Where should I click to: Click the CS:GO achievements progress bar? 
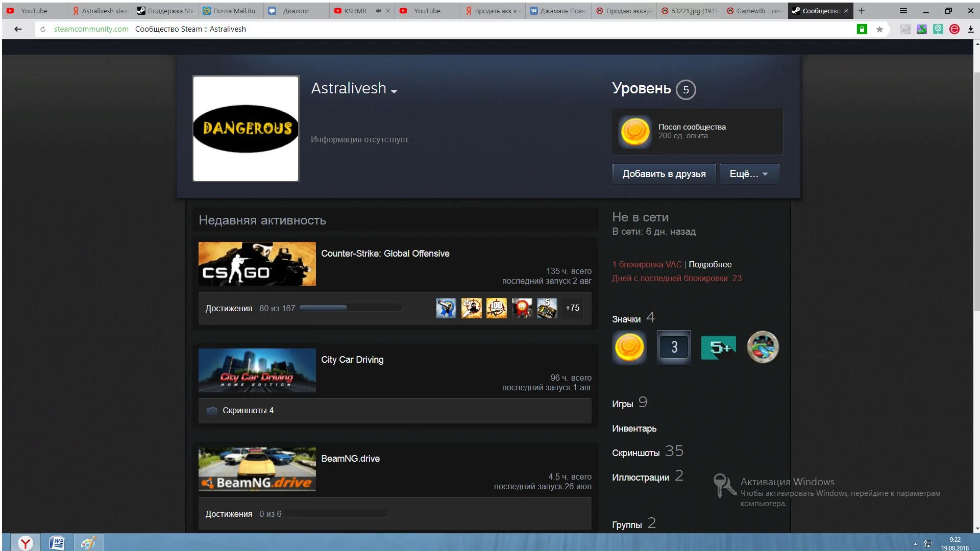pos(350,308)
